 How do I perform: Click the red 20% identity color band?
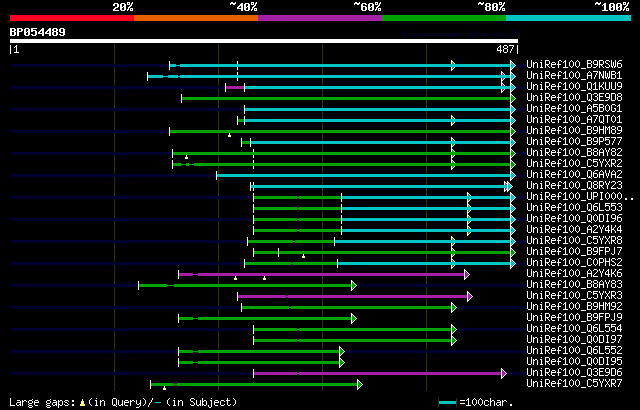72,18
